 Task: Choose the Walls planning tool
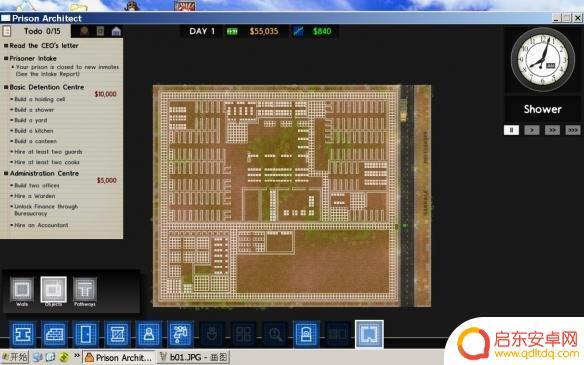point(22,289)
